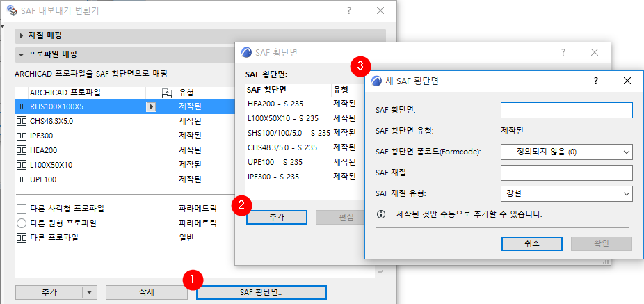Click 확인 in 새 SAF 횡단면 dialog

(x=602, y=243)
